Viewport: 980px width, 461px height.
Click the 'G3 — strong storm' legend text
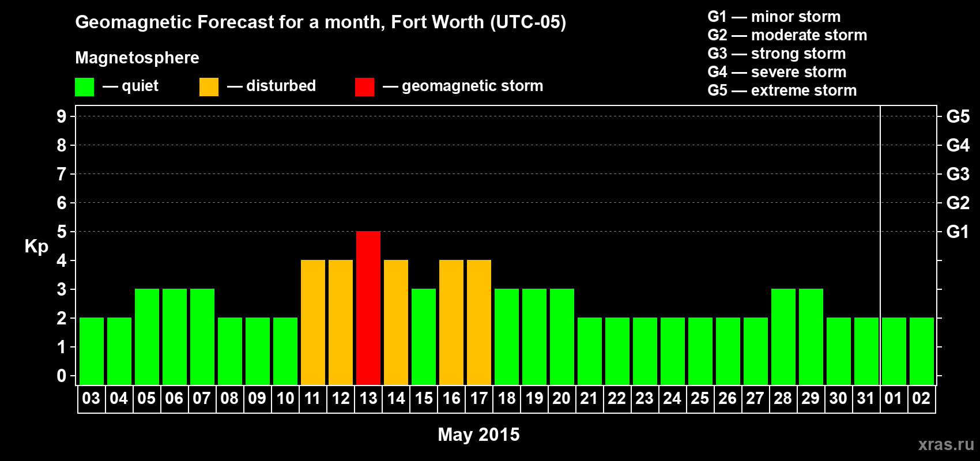[777, 54]
